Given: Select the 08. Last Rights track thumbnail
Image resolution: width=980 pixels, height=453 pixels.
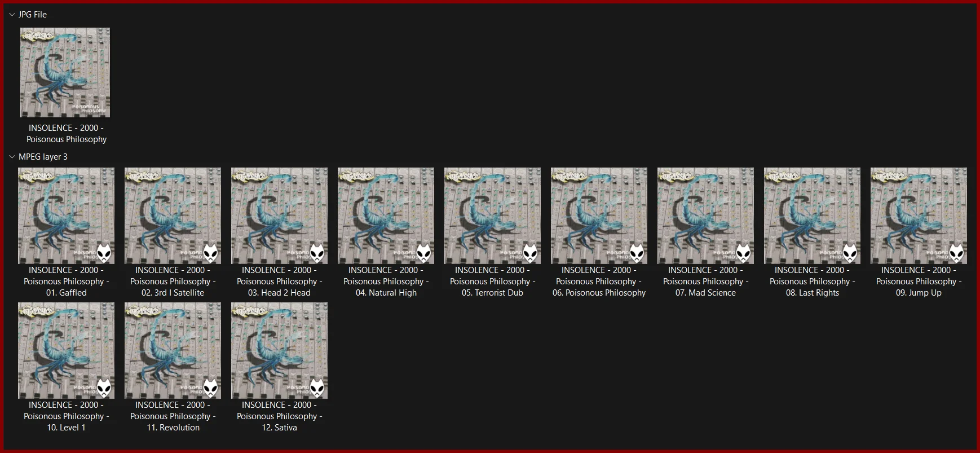Looking at the screenshot, I should tap(812, 215).
